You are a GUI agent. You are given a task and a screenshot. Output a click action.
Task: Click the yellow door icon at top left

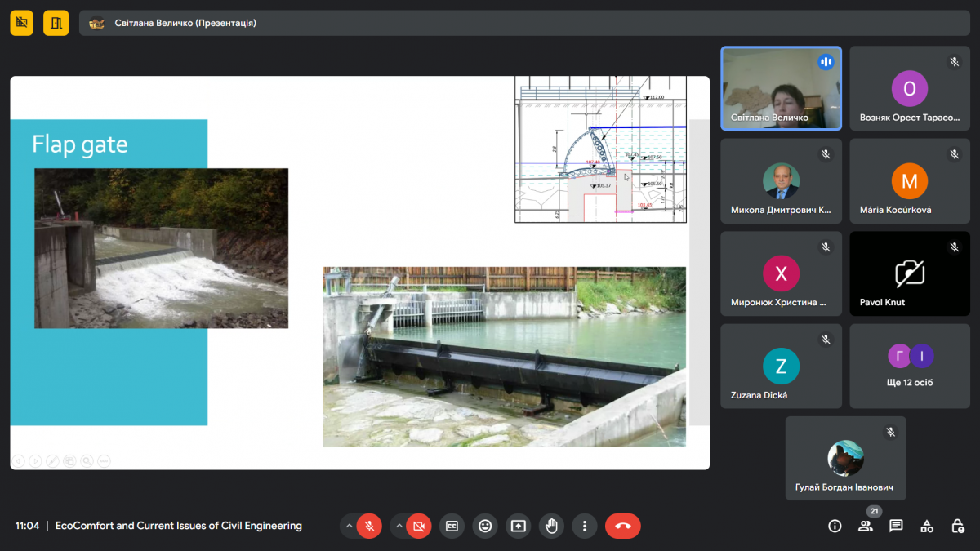[56, 23]
